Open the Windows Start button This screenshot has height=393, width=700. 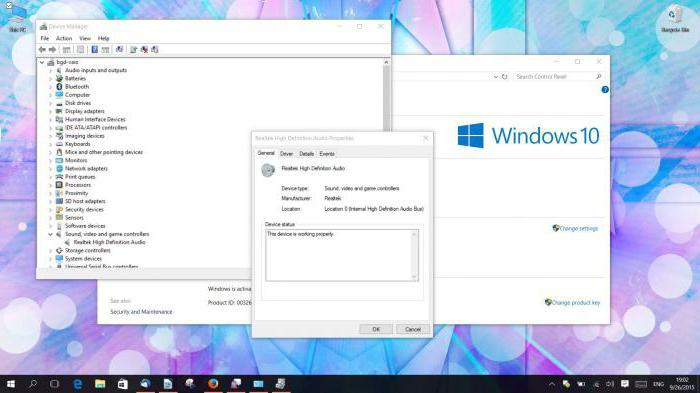[x=11, y=384]
